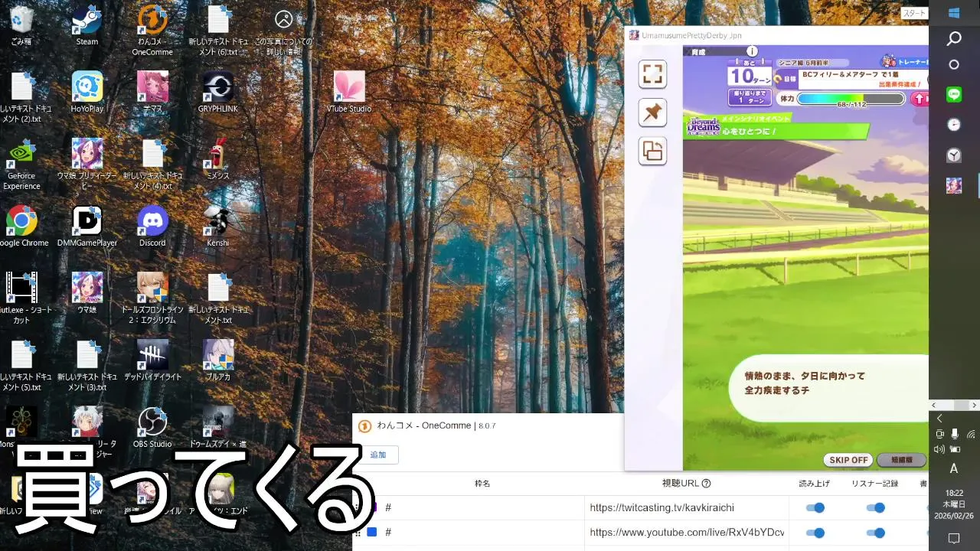The image size is (980, 551).
Task: Open Umamusume taskbar icon
Action: [954, 185]
